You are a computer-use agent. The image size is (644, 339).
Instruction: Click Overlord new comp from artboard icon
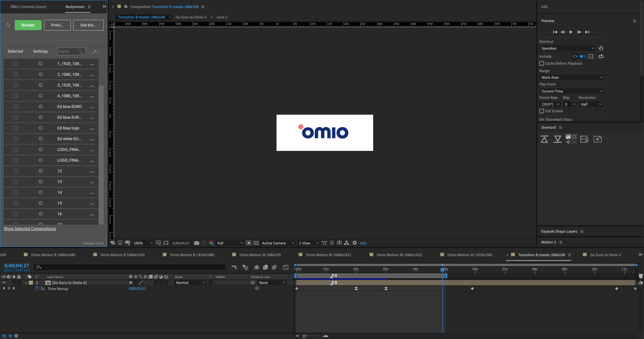[x=598, y=139]
